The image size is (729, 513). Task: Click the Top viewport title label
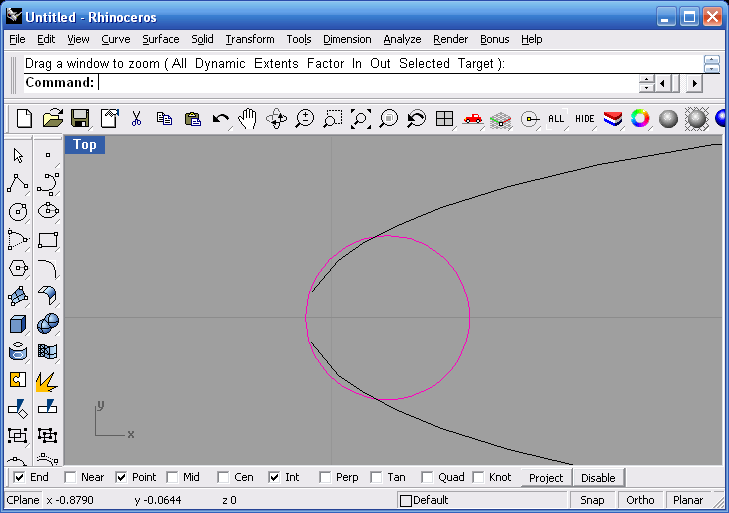[x=85, y=145]
